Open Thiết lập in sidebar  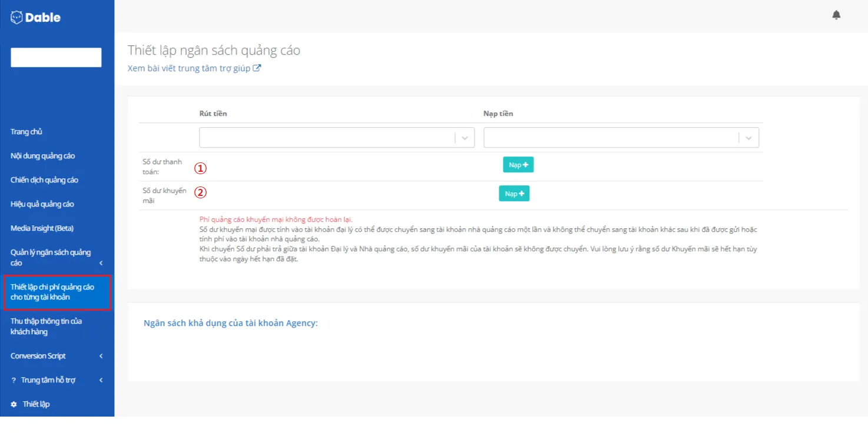tap(36, 404)
